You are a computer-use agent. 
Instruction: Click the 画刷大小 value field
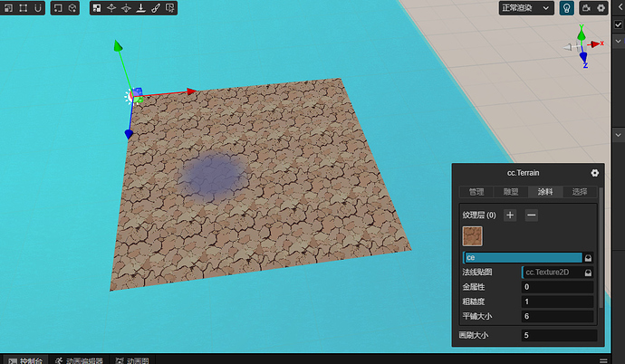tap(559, 335)
